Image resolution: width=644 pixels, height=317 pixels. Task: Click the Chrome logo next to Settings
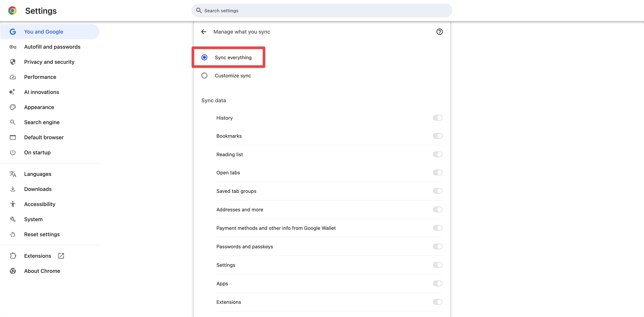[12, 11]
